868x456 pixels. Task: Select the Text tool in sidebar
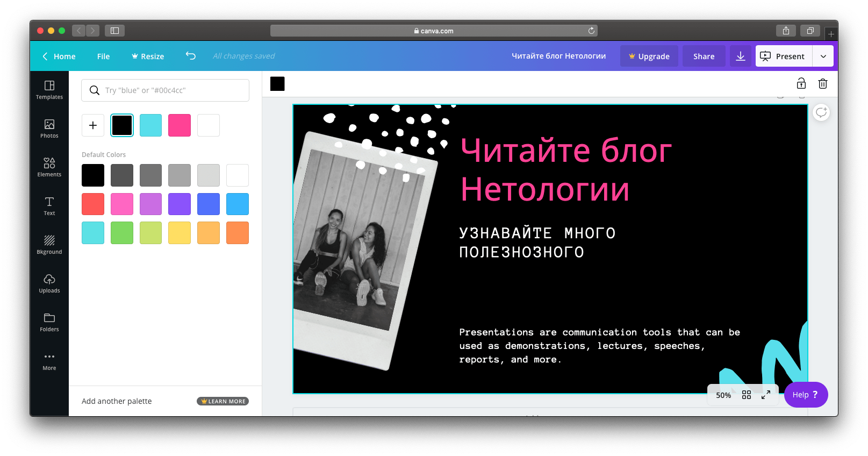click(49, 206)
